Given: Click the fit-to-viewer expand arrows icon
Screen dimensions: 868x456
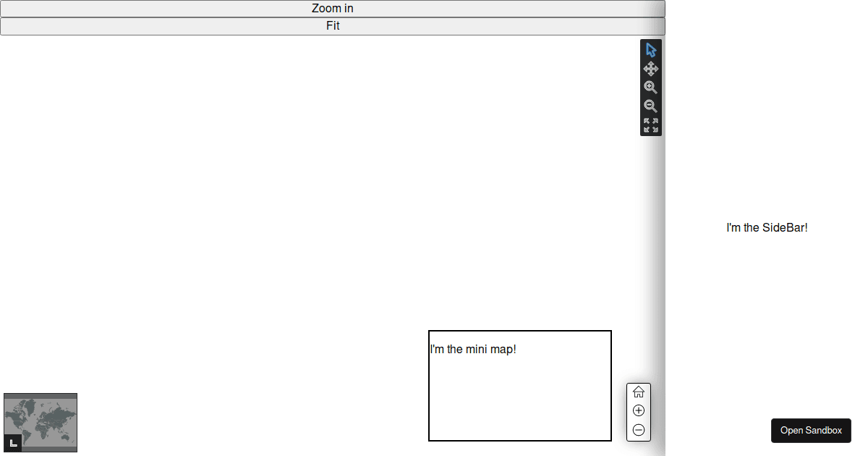Looking at the screenshot, I should pyautogui.click(x=651, y=125).
